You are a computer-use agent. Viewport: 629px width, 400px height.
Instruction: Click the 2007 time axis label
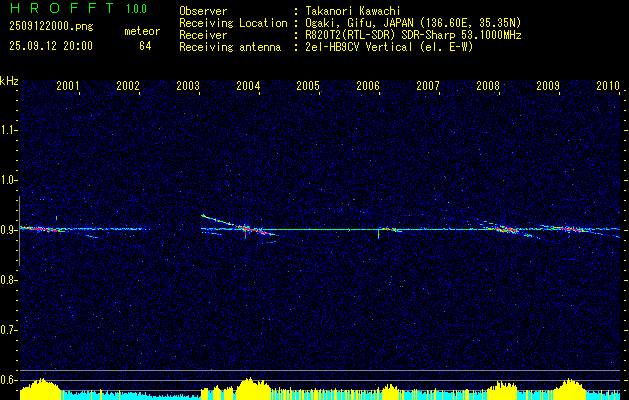point(428,85)
